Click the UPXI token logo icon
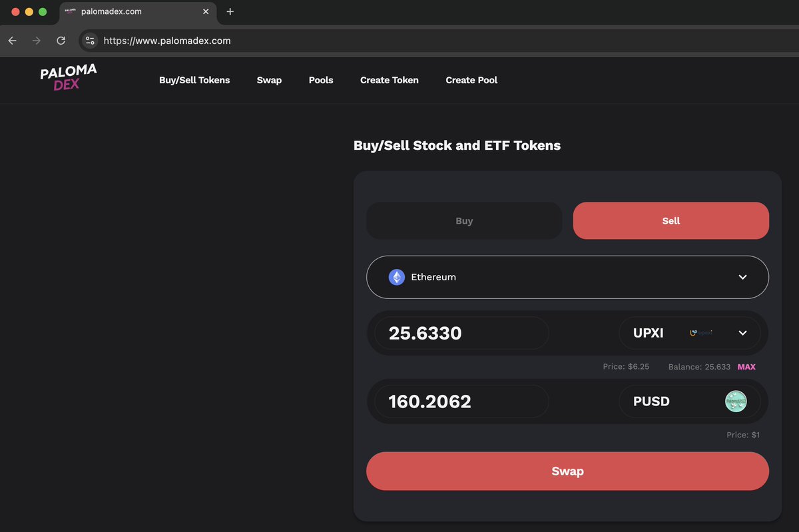799x532 pixels. (x=701, y=332)
